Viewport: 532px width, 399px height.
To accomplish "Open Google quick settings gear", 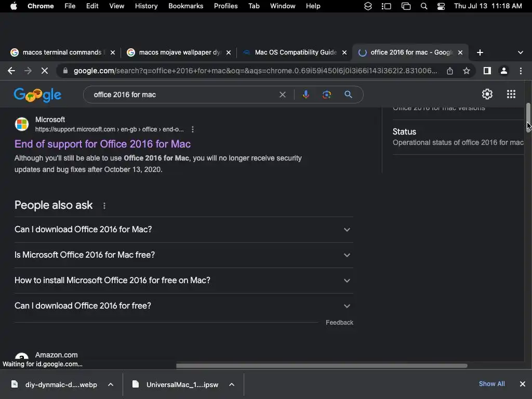I will pyautogui.click(x=487, y=94).
